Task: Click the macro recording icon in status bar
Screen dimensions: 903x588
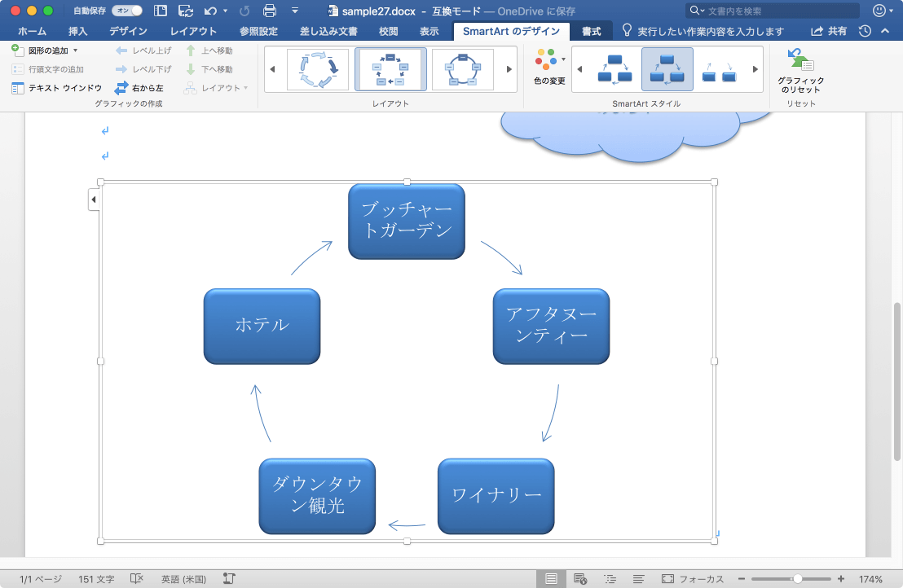Action: tap(229, 579)
